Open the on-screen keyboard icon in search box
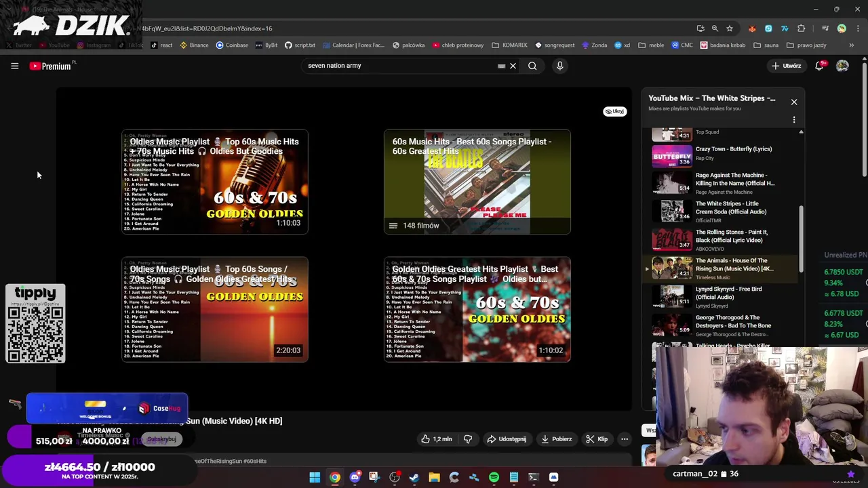 point(501,66)
